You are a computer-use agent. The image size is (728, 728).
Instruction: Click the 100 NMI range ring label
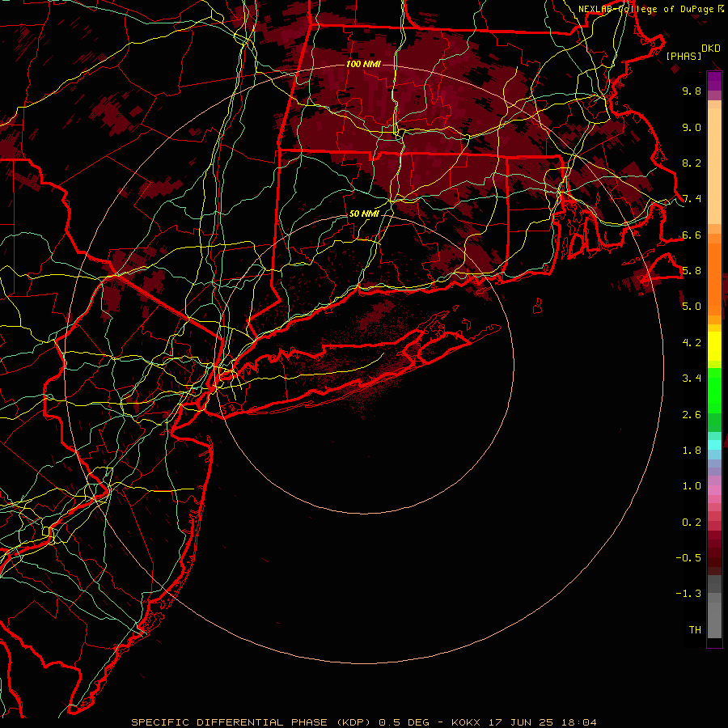coord(363,64)
